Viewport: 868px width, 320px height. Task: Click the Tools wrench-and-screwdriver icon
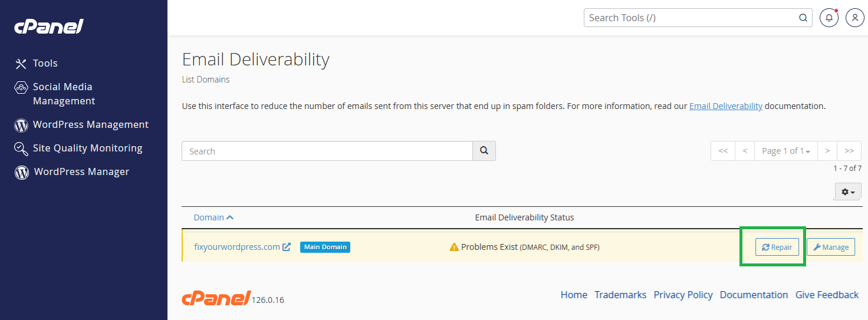(x=21, y=64)
